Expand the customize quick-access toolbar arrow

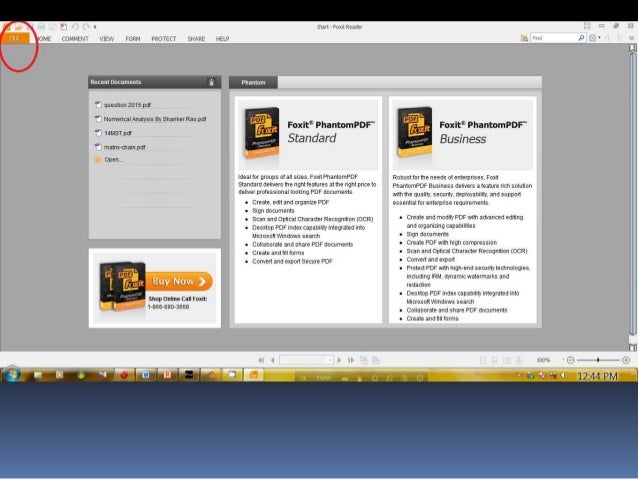[x=95, y=27]
